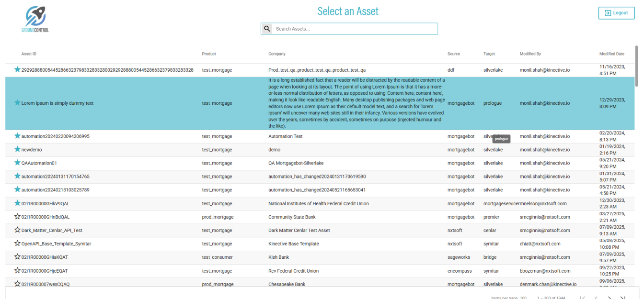644x299 pixels.
Task: Click the star beside QAAutomation01
Action: coord(18,163)
